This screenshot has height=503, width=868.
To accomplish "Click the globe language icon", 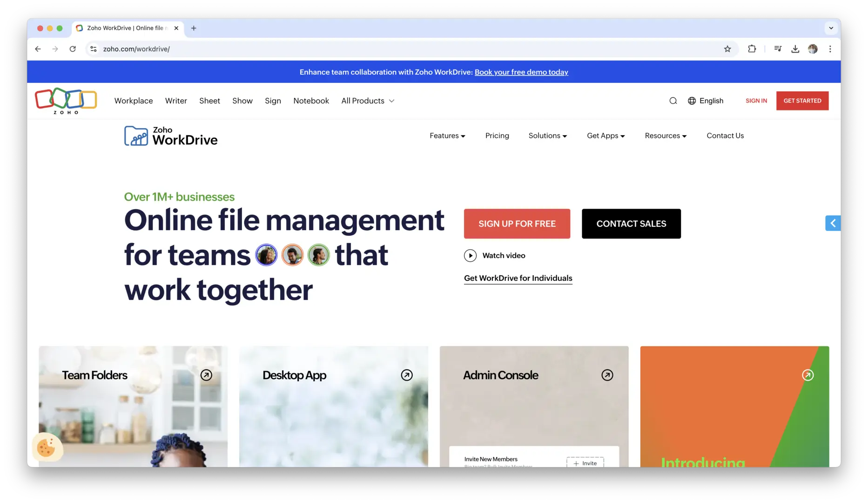I will tap(692, 101).
